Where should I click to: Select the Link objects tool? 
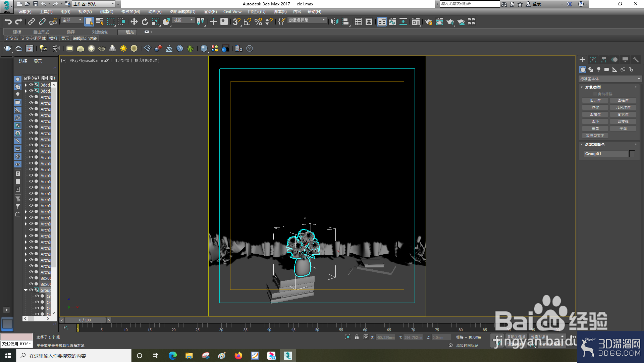(31, 22)
